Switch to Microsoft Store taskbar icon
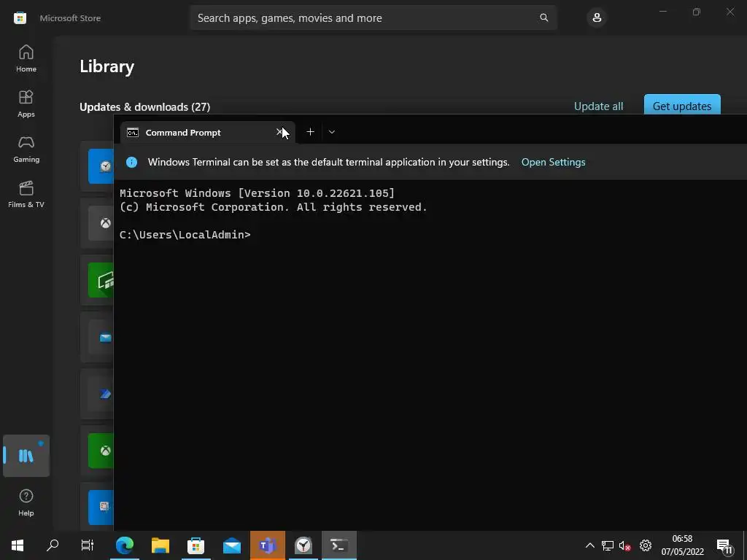747x560 pixels. (x=196, y=545)
